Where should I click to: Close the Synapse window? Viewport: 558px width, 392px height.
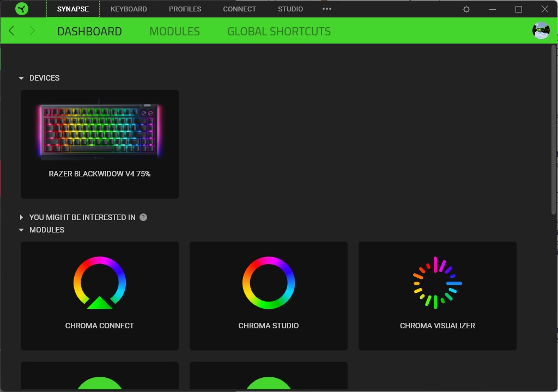click(x=545, y=9)
